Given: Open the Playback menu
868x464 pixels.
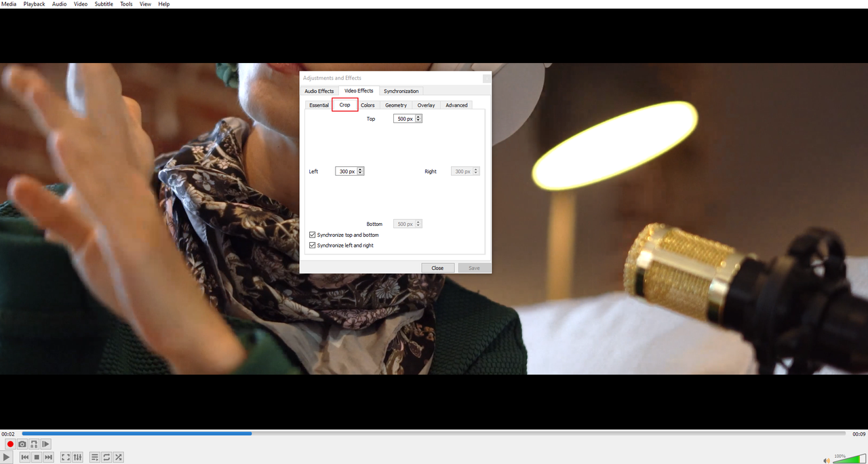Looking at the screenshot, I should click(x=34, y=4).
